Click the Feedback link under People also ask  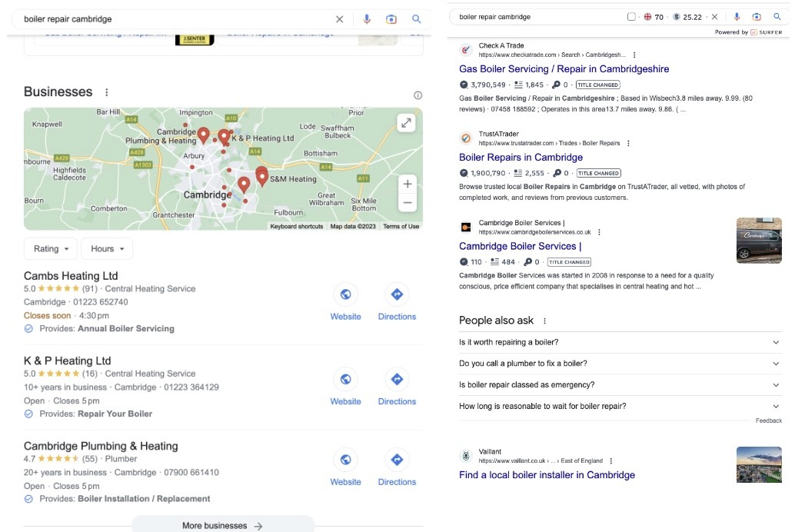coord(769,421)
